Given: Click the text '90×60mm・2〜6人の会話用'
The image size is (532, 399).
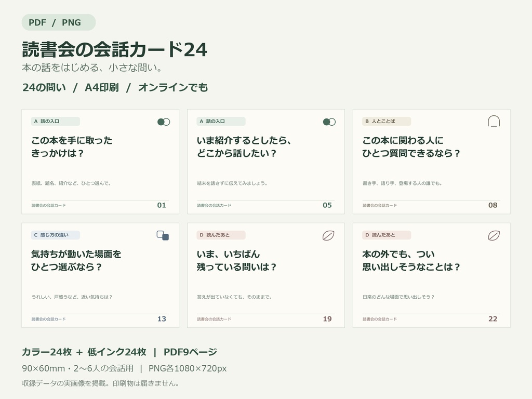Looking at the screenshot, I should pos(78,368).
